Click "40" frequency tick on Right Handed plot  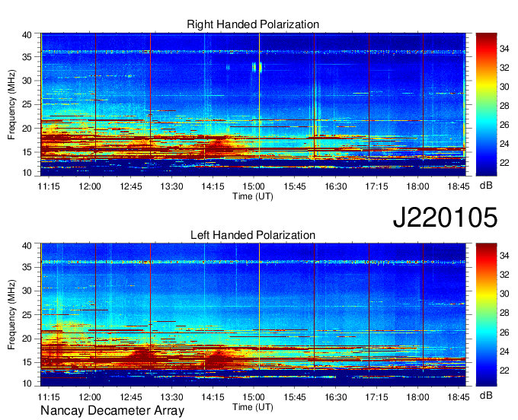[x=27, y=35]
